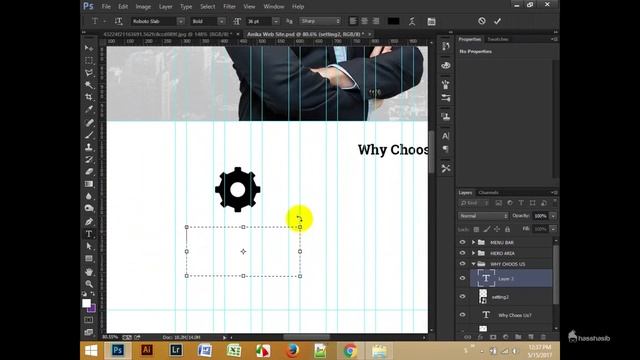Change screen mode in toolbox
The image size is (640, 360).
pos(89,332)
